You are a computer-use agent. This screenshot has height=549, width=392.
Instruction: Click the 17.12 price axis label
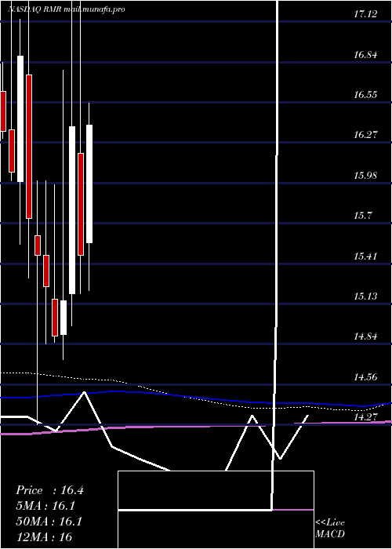click(365, 14)
